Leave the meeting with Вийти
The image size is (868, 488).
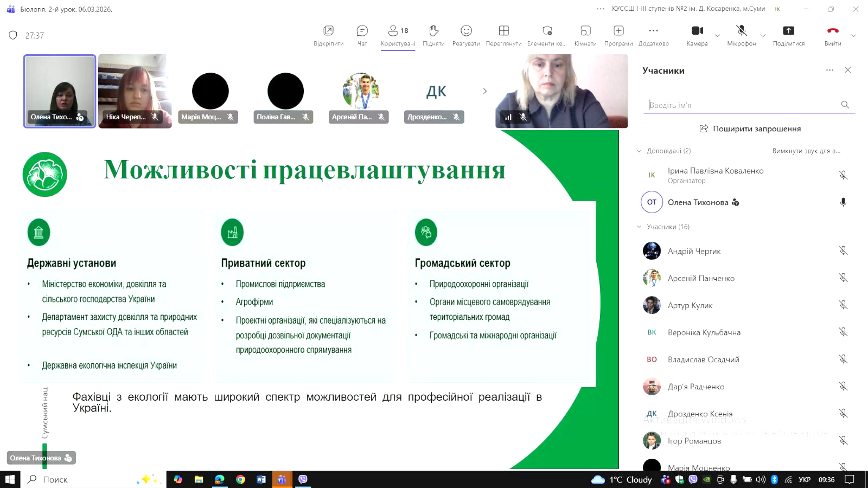833,35
